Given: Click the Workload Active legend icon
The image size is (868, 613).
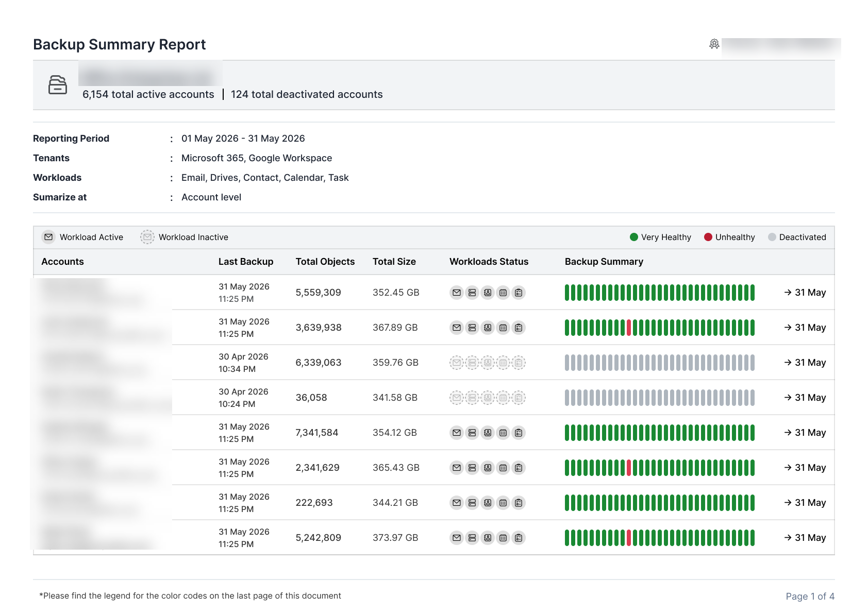Looking at the screenshot, I should [48, 237].
